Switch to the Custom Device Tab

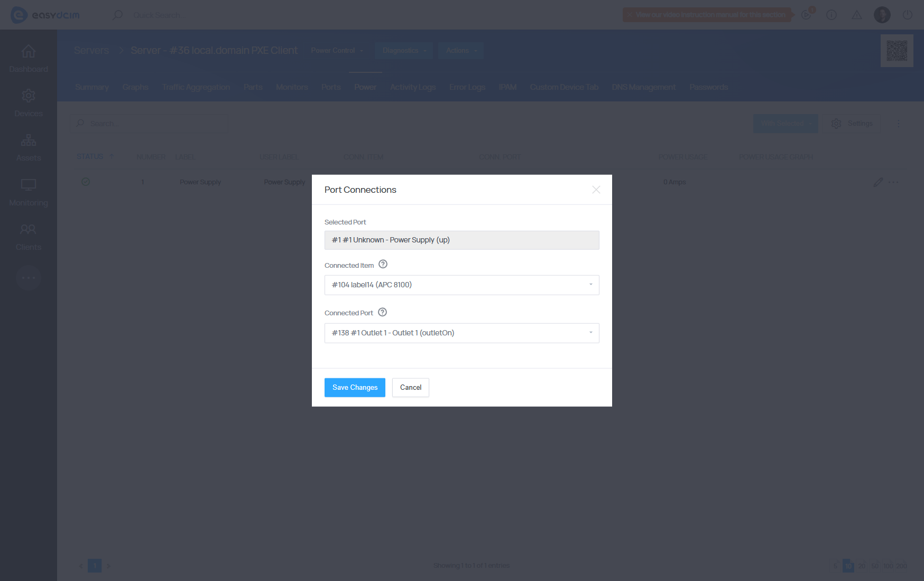coord(564,87)
